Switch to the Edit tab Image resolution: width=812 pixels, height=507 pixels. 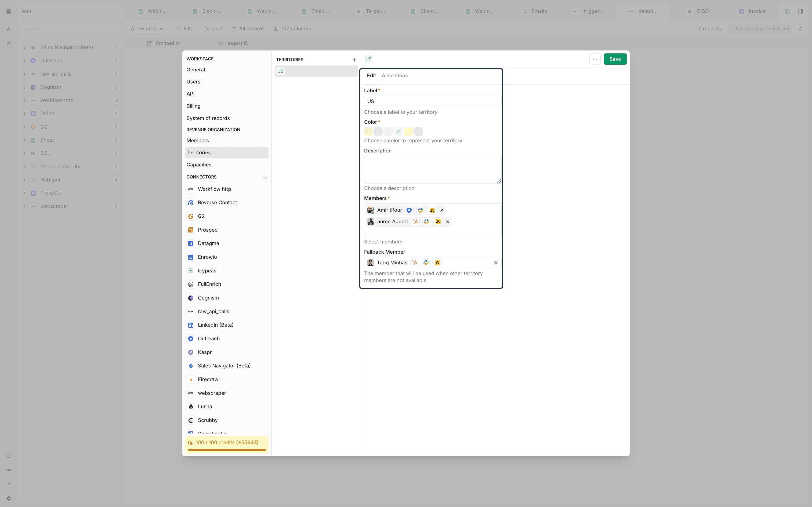(x=371, y=76)
